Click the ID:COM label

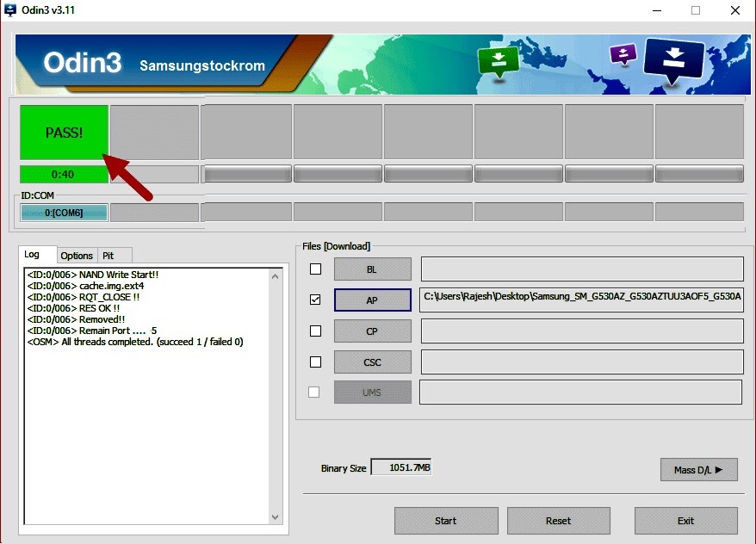coord(37,195)
